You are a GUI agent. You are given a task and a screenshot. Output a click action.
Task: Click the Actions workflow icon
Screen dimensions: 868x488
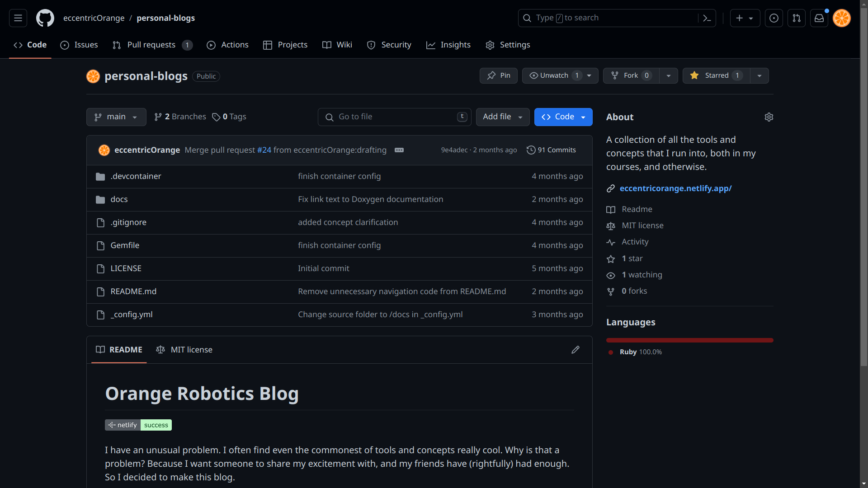(x=211, y=45)
